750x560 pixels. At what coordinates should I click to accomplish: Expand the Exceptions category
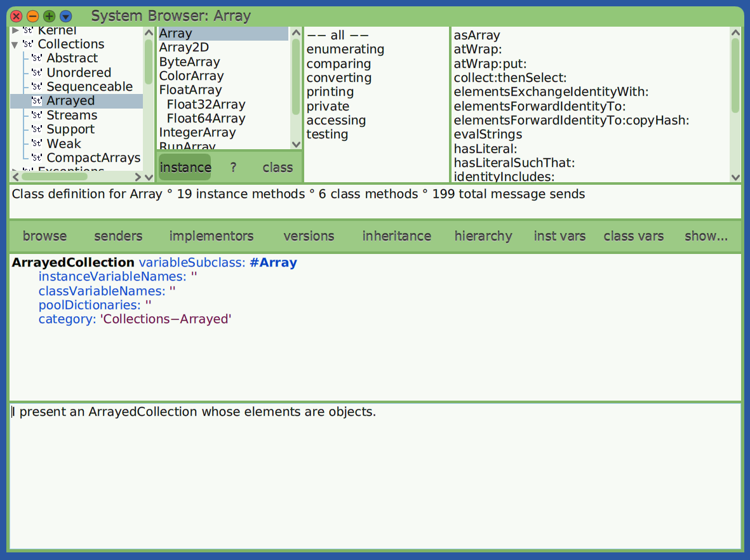click(14, 170)
